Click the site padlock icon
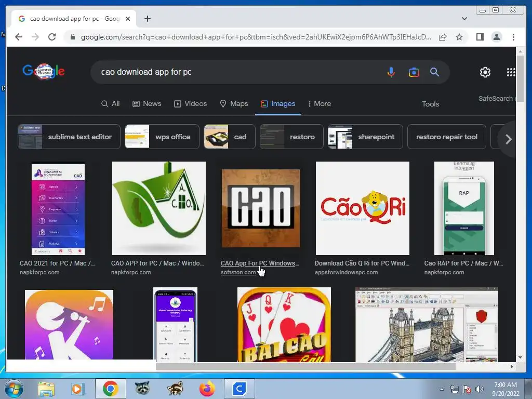The height and width of the screenshot is (399, 532). point(73,37)
